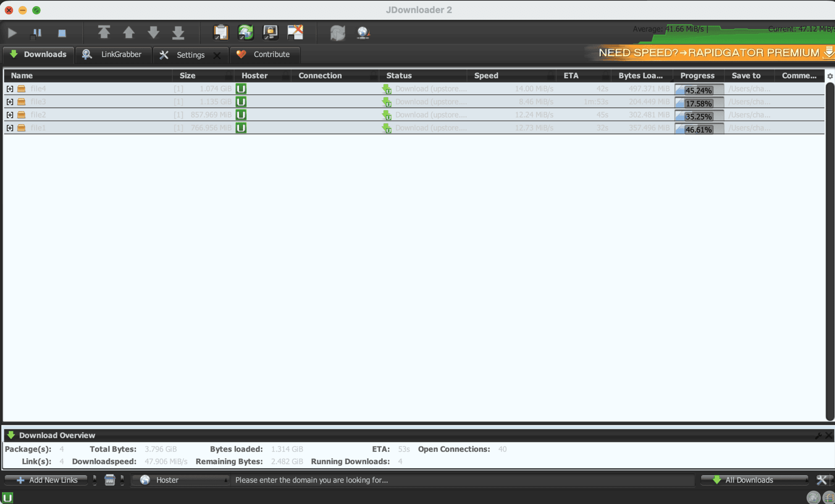
Task: Click the downloads list vertical scrollbar
Action: 830,251
